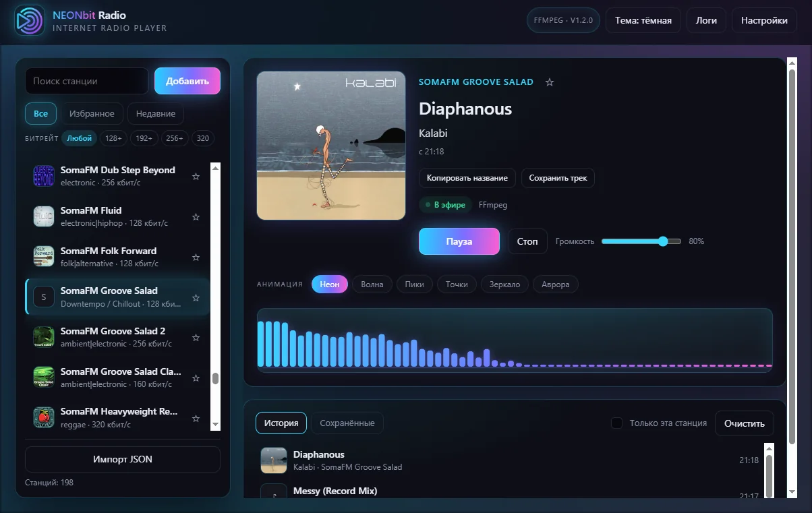Select 'Волна' animation style
This screenshot has height=513, width=812.
tap(372, 284)
